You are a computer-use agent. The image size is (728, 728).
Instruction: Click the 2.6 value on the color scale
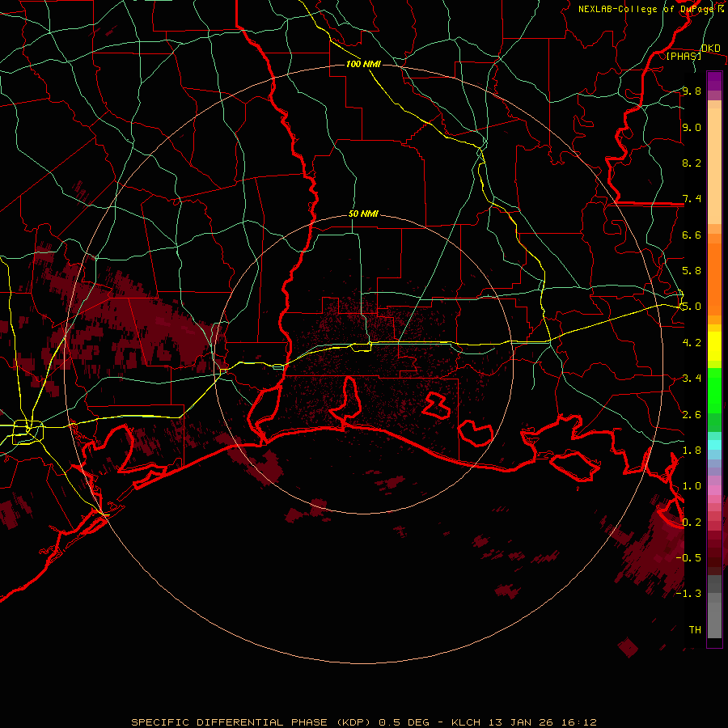(692, 415)
